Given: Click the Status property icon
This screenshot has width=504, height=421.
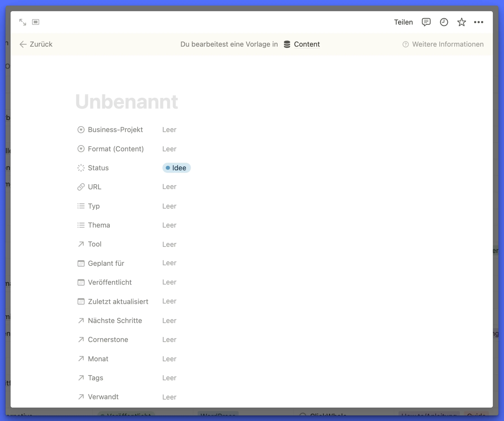Looking at the screenshot, I should tap(81, 168).
